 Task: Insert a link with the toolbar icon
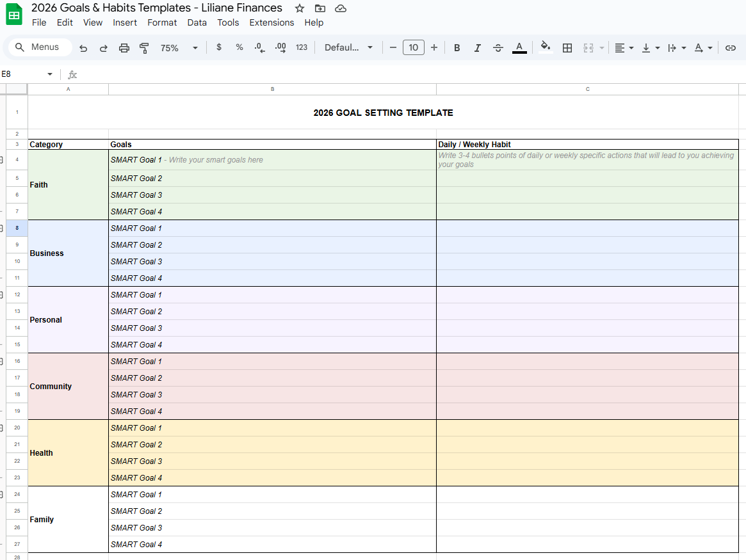click(731, 47)
